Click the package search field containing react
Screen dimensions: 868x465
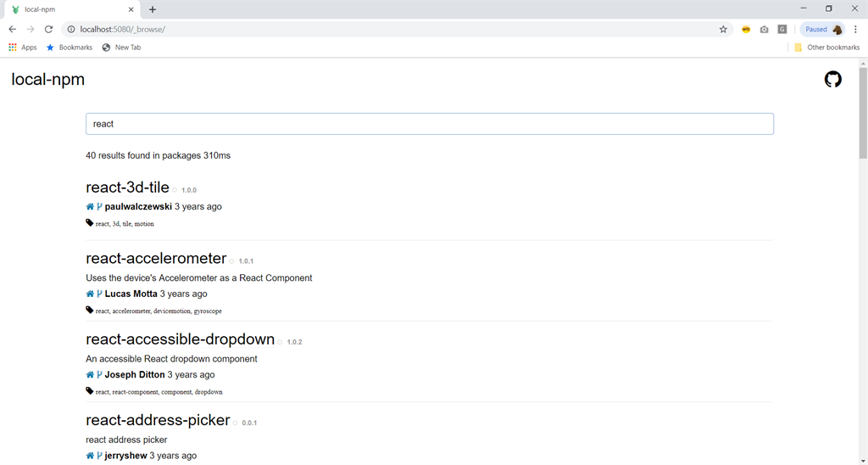click(429, 124)
